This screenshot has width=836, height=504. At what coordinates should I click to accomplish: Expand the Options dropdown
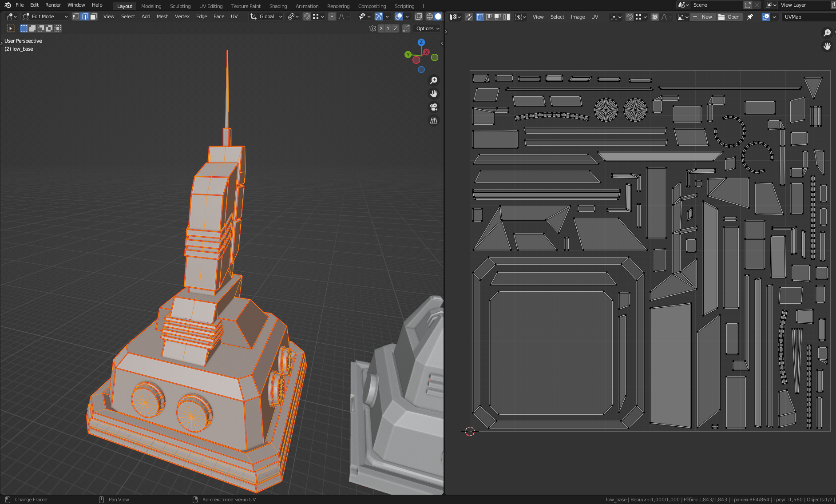click(428, 28)
